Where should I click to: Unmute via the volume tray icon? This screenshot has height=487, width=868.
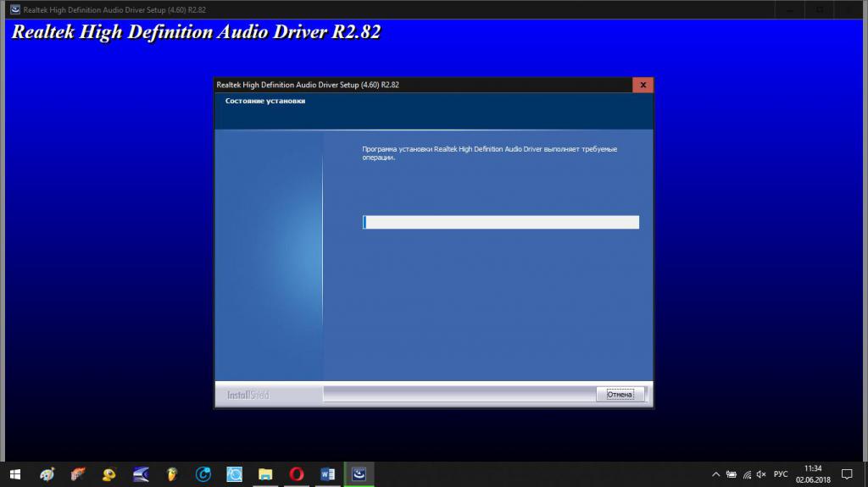pos(761,474)
